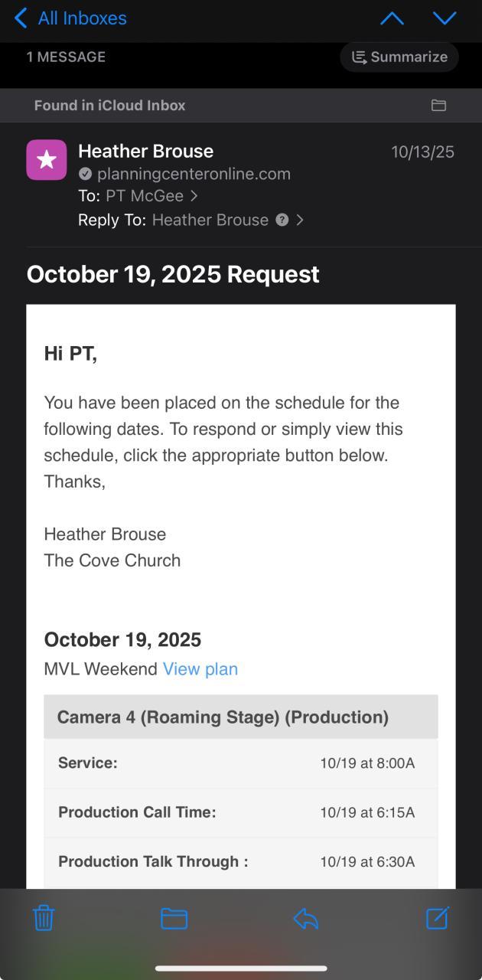
Task: Tap the Production Call Time row
Action: click(x=240, y=812)
